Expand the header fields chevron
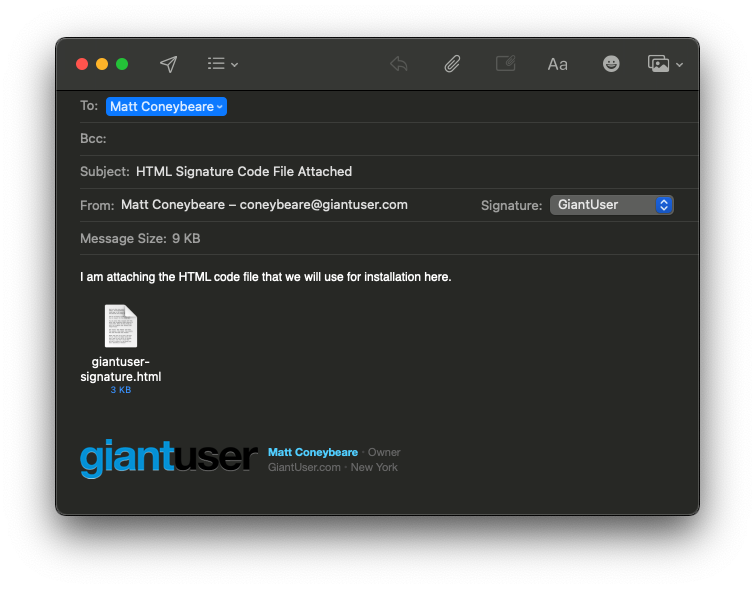The height and width of the screenshot is (589, 755). [x=235, y=65]
